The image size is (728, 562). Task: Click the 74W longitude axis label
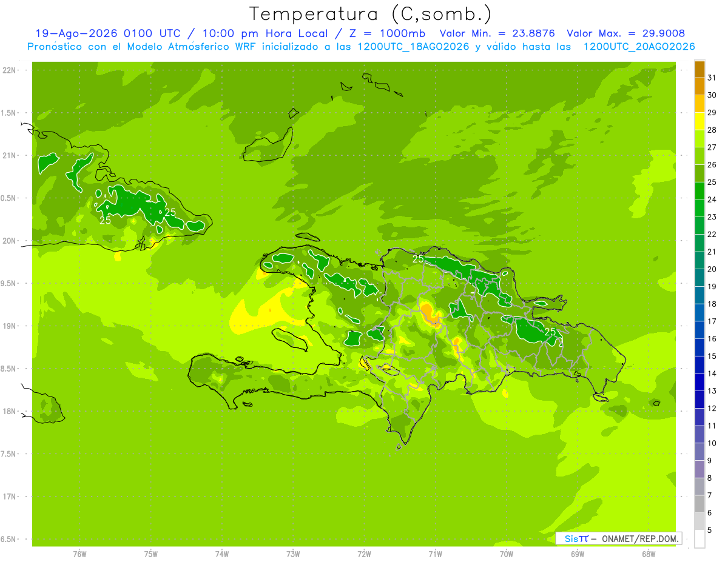[x=221, y=554]
